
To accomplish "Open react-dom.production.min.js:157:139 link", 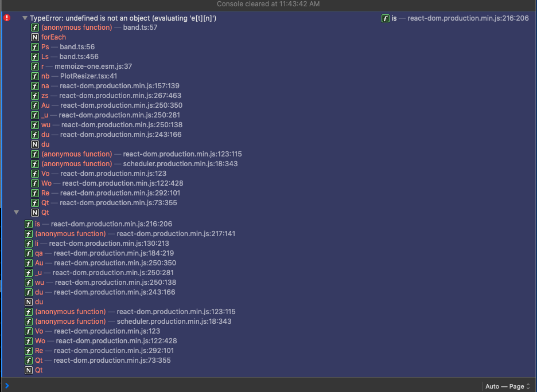I will (119, 86).
